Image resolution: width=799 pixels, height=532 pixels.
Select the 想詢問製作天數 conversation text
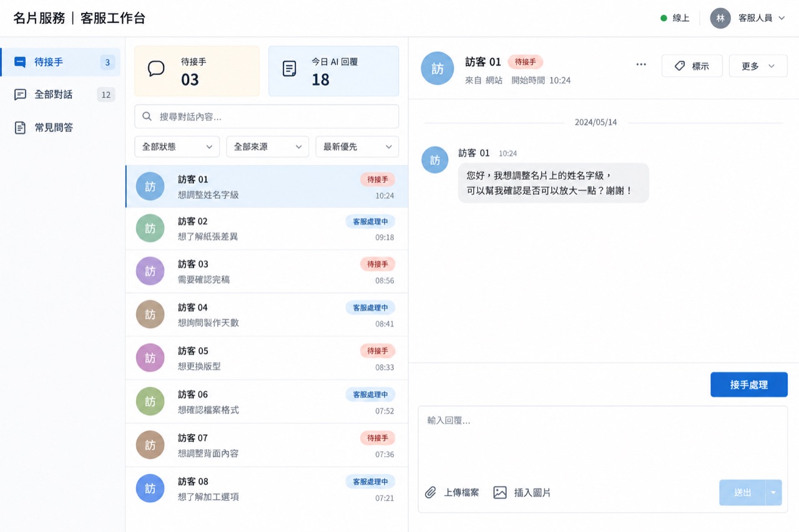pyautogui.click(x=208, y=323)
